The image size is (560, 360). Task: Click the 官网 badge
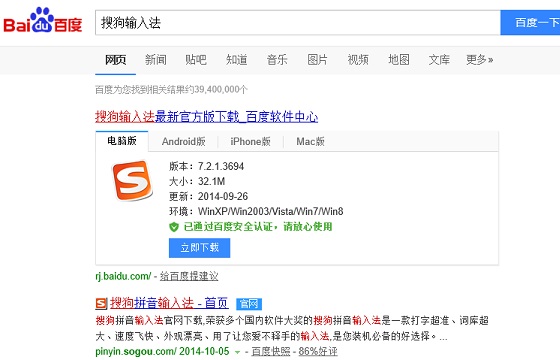click(249, 304)
